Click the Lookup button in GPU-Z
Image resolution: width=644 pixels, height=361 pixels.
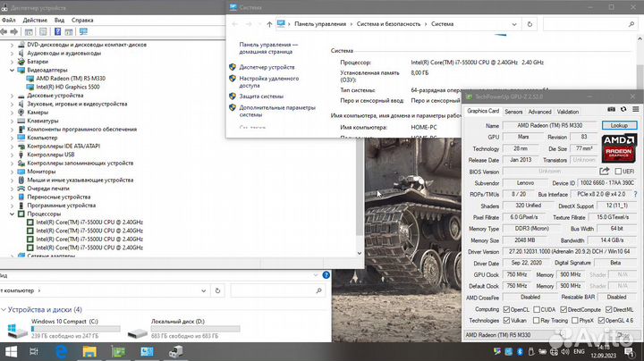click(x=619, y=125)
